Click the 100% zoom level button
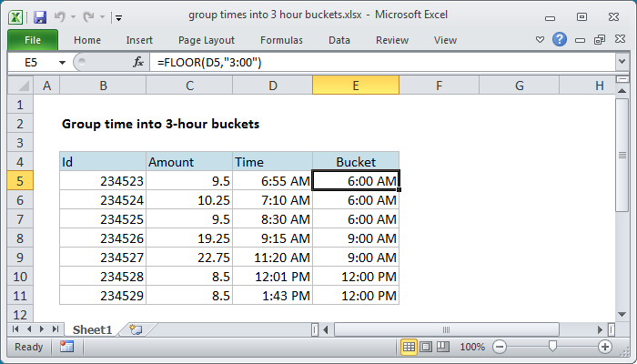The image size is (637, 364). [x=471, y=347]
